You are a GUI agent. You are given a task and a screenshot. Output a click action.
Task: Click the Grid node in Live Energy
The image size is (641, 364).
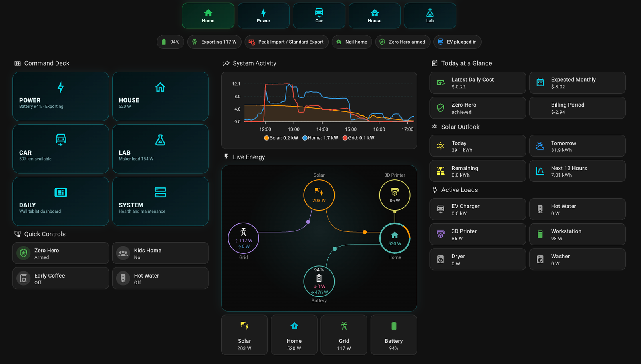pos(243,238)
